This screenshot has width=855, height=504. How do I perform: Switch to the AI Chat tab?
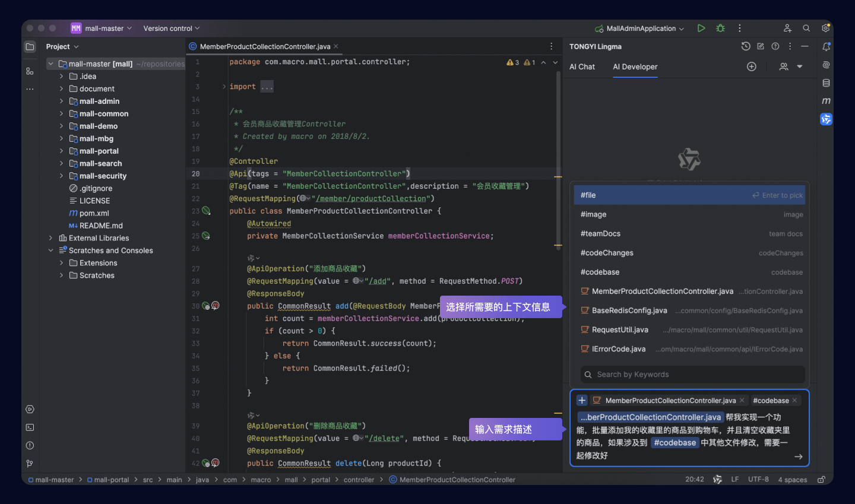[582, 66]
